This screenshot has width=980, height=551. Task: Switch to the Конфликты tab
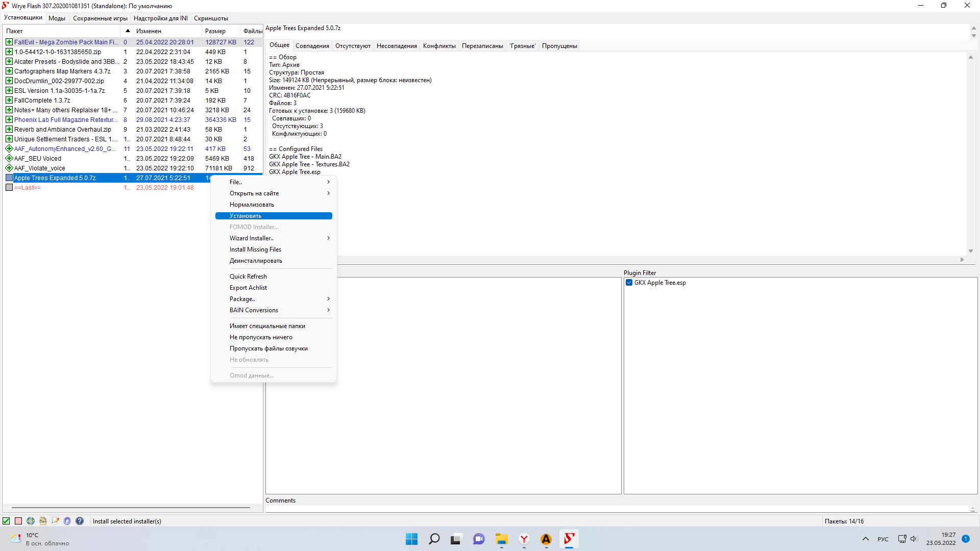pyautogui.click(x=439, y=46)
